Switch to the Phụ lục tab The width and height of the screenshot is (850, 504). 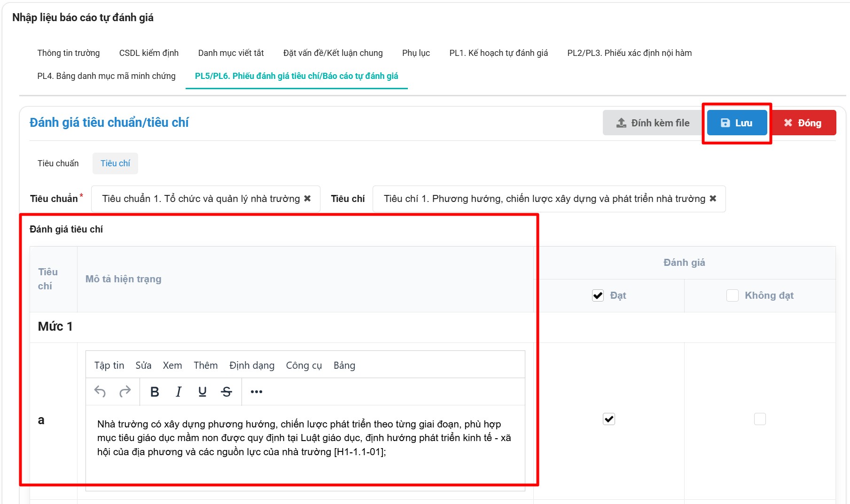click(416, 53)
